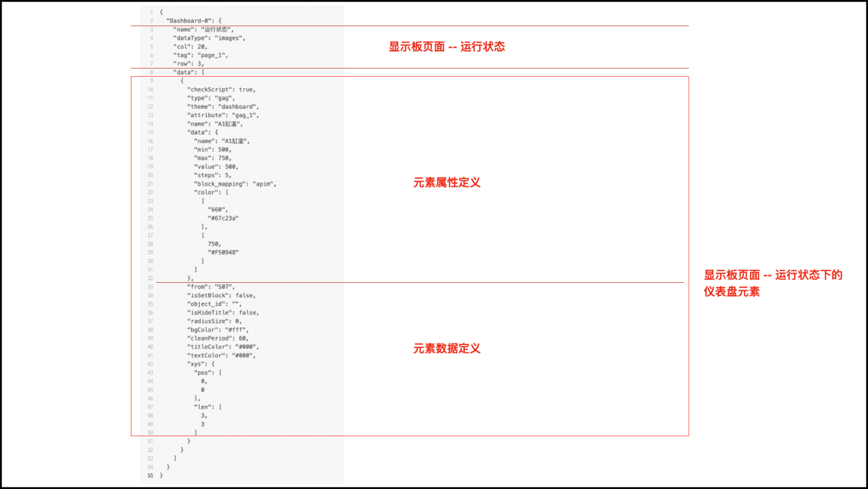Click the "theme": "dashboard" line
This screenshot has height=489, width=868.
pos(223,107)
